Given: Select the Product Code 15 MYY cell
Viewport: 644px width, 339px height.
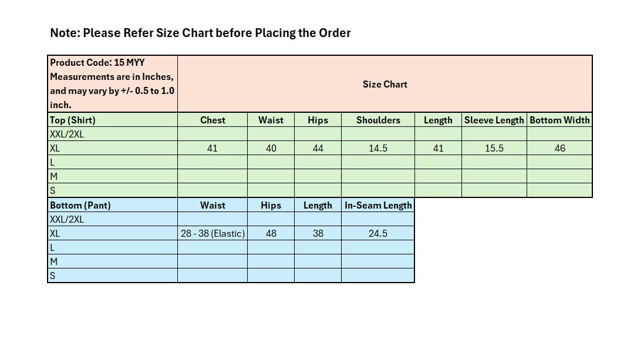Looking at the screenshot, I should point(112,83).
